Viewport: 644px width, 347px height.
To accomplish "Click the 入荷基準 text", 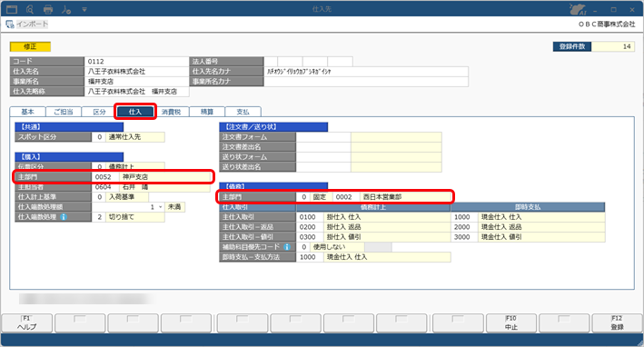I will 121,197.
